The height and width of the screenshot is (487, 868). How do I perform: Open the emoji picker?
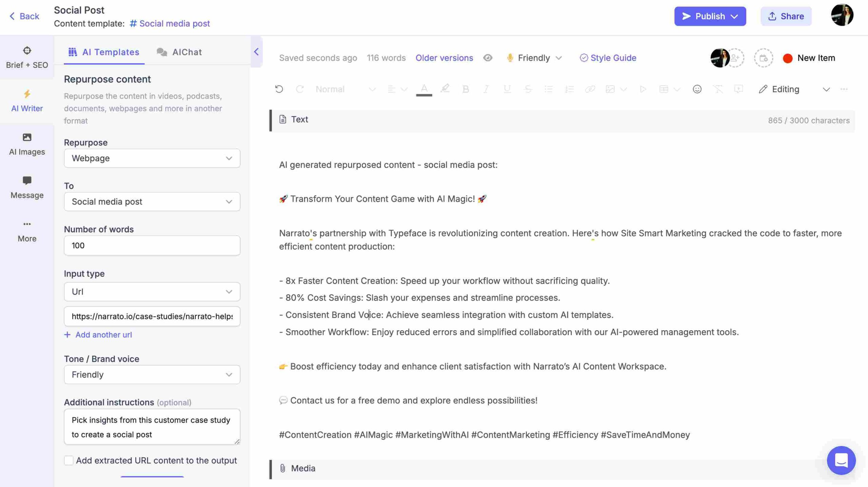[x=697, y=89]
